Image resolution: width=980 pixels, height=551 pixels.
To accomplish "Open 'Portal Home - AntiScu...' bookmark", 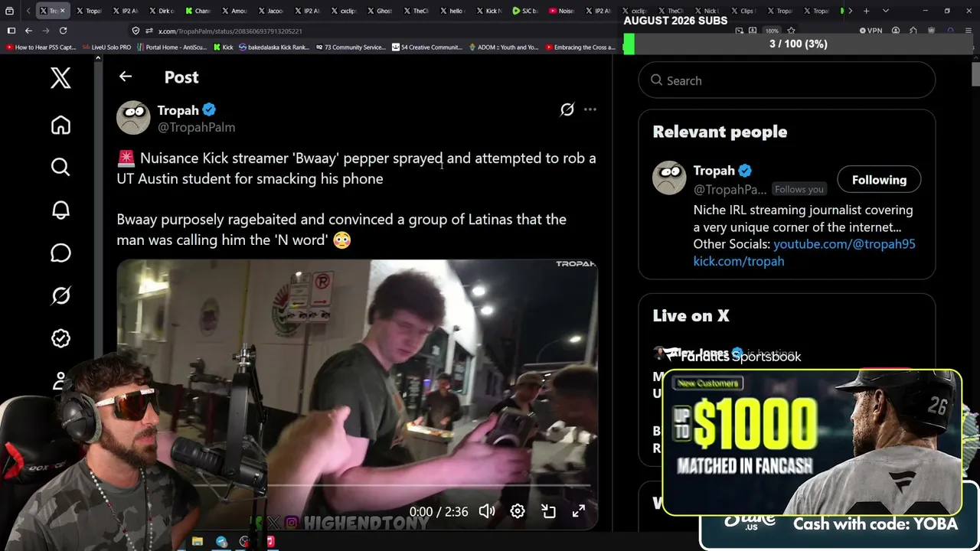I will click(x=171, y=47).
